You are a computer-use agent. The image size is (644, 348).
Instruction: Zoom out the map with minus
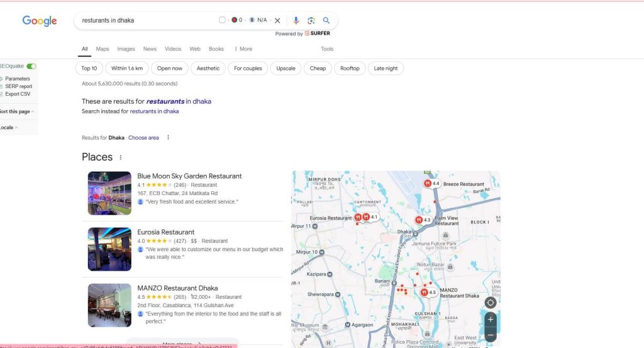[491, 335]
